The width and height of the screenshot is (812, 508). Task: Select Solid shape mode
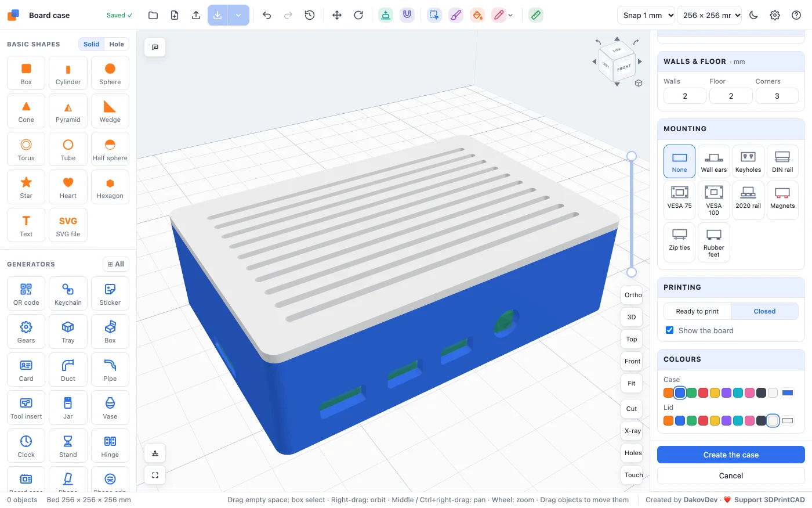(91, 44)
